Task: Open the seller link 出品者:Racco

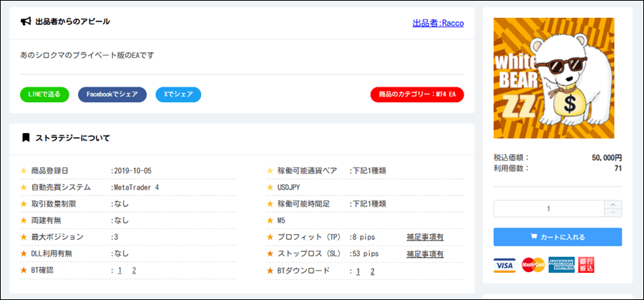Action: tap(438, 24)
